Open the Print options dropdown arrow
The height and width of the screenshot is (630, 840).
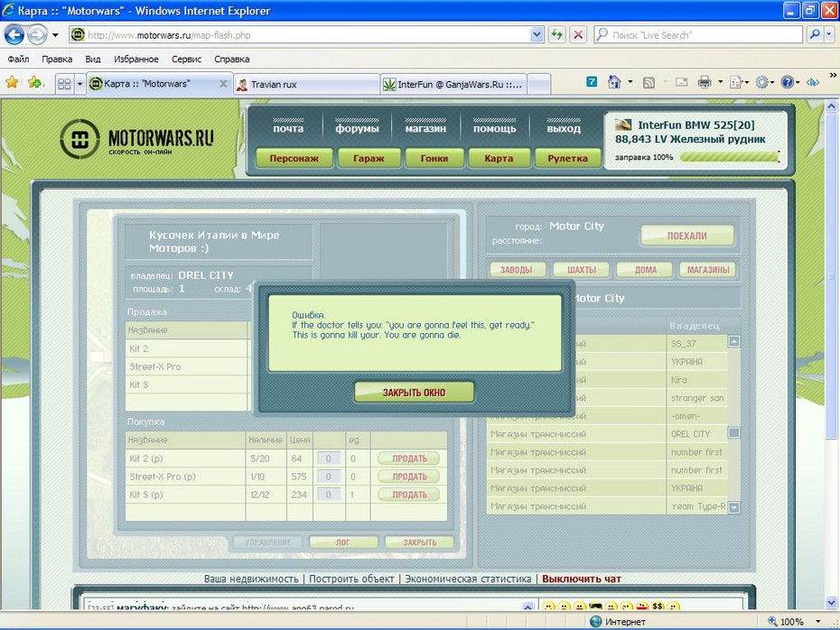click(721, 82)
